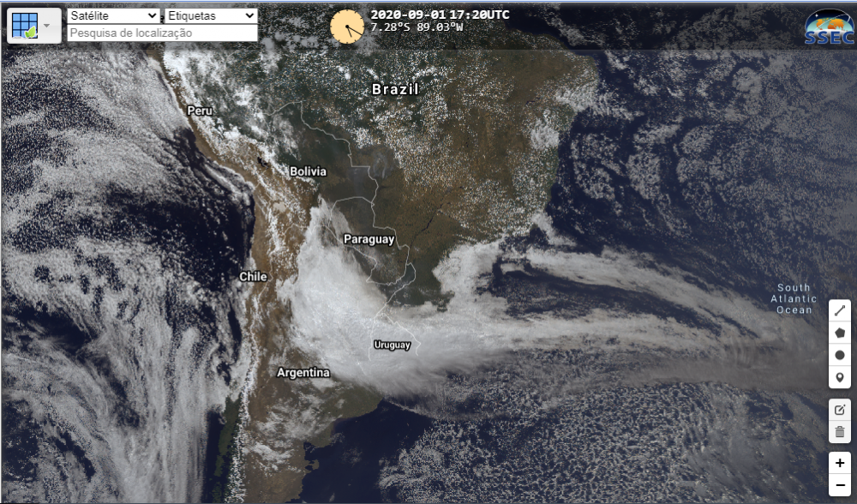The width and height of the screenshot is (857, 504).
Task: Click the Pesquisa de localização field
Action: pyautogui.click(x=162, y=33)
